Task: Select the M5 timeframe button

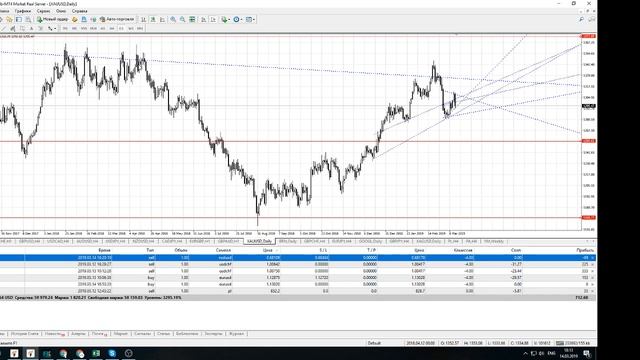Action: [x=74, y=29]
